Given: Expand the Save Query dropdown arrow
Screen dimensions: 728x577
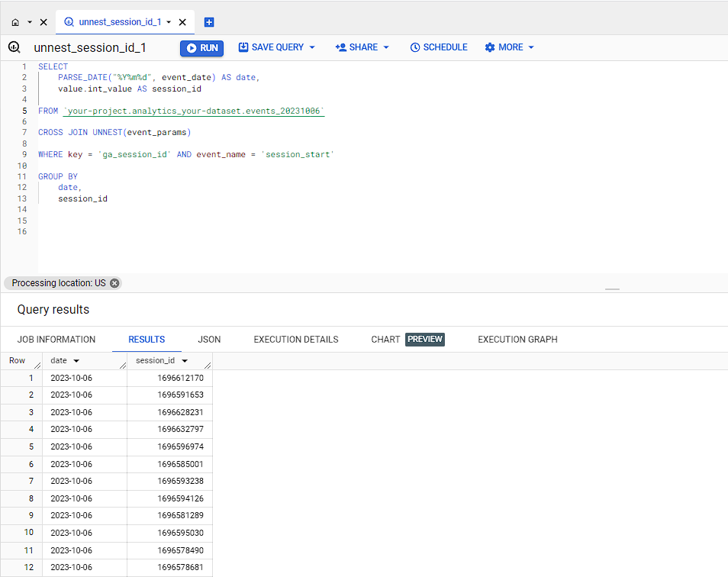Looking at the screenshot, I should [x=312, y=47].
